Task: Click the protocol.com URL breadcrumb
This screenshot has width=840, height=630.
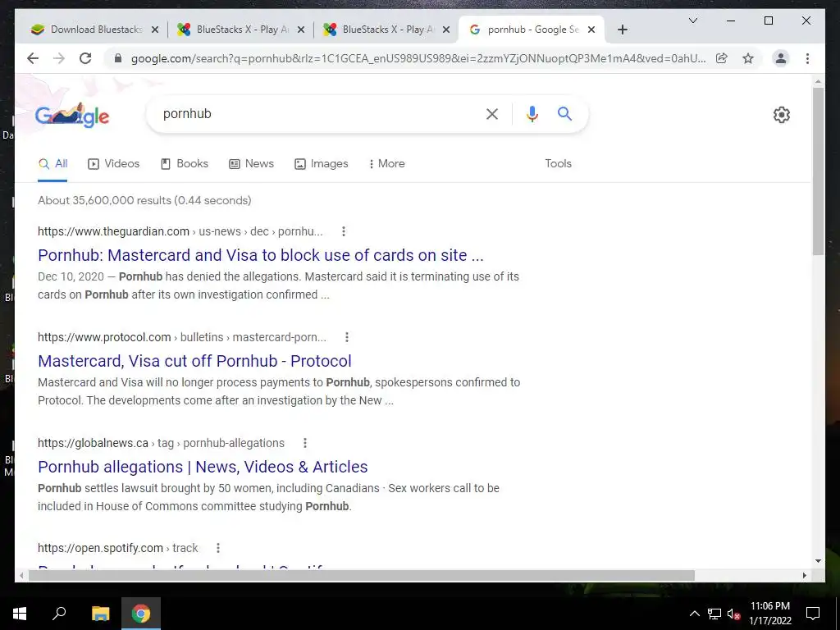Action: [181, 337]
